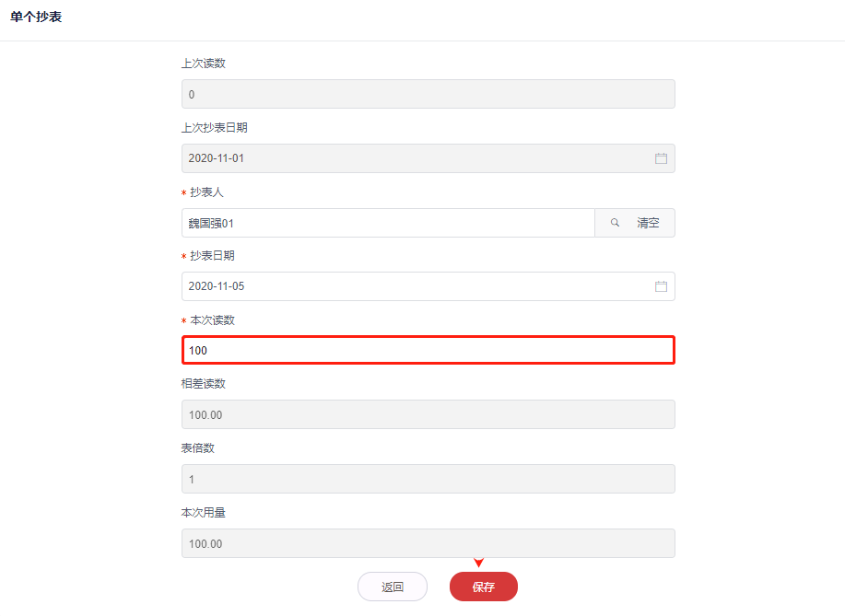Click the 抄表日期 field label
The image size is (845, 616).
212,256
